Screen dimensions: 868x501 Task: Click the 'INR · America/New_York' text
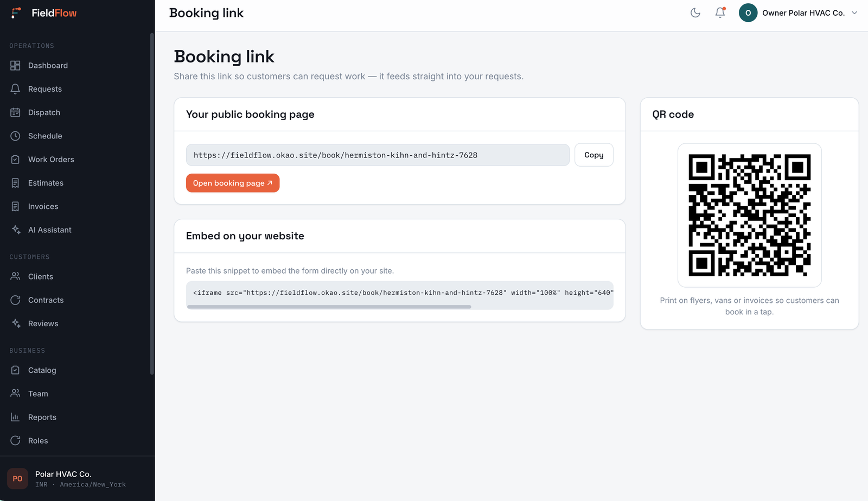coord(80,484)
